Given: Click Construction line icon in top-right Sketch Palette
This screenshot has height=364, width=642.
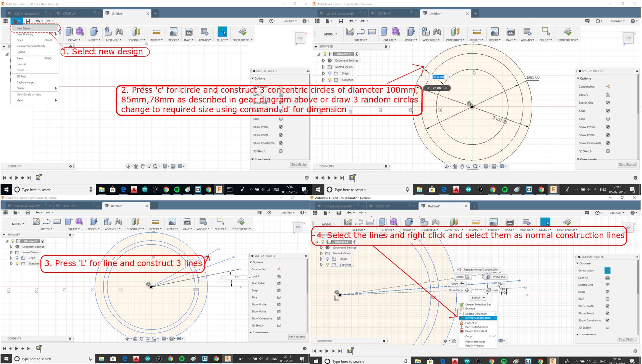Looking at the screenshot, I should 608,87.
